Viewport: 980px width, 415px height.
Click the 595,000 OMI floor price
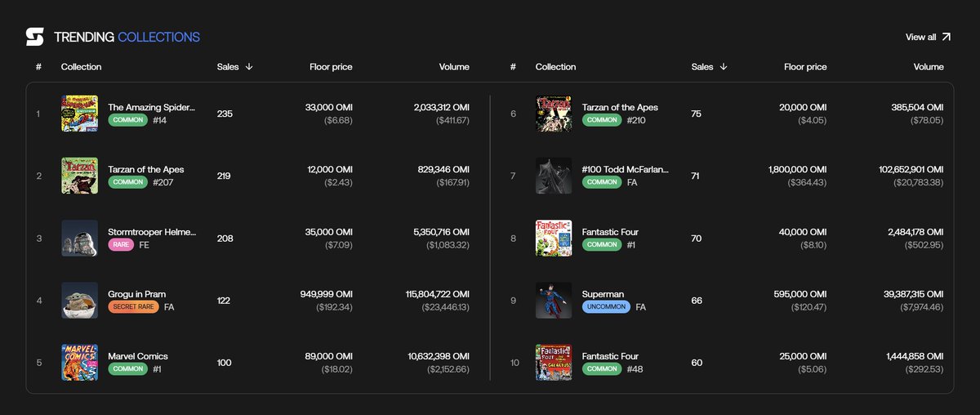pyautogui.click(x=800, y=293)
